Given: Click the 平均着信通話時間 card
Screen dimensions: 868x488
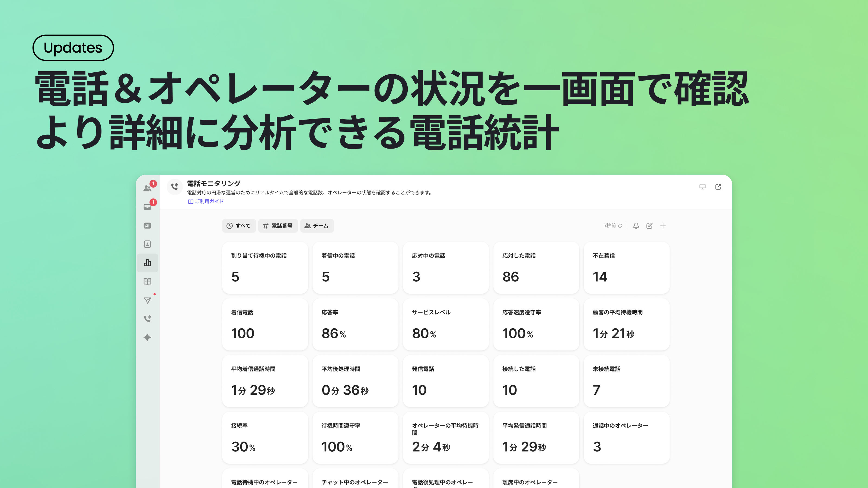Looking at the screenshot, I should click(265, 381).
